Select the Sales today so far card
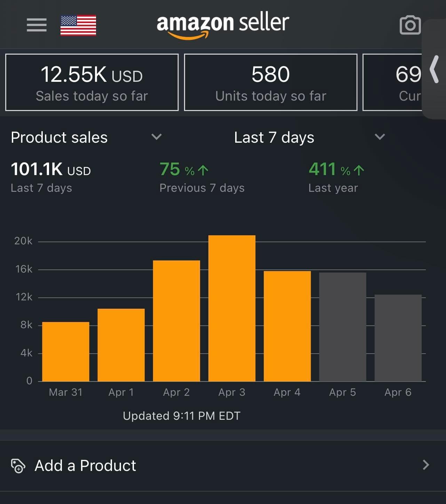 tap(91, 82)
